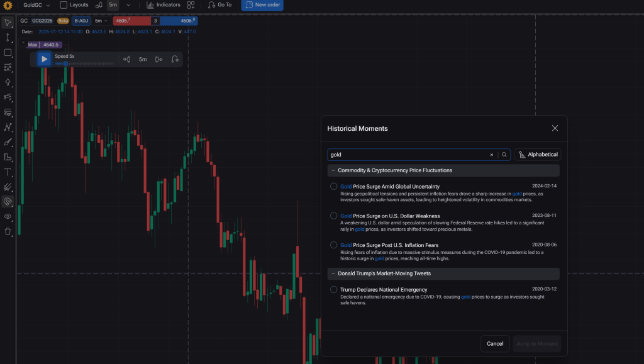Step replay forward one candle
The image size is (644, 364).
pos(158,59)
